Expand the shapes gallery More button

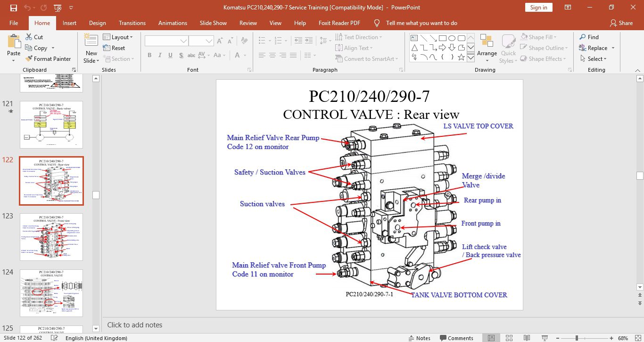[x=471, y=58]
